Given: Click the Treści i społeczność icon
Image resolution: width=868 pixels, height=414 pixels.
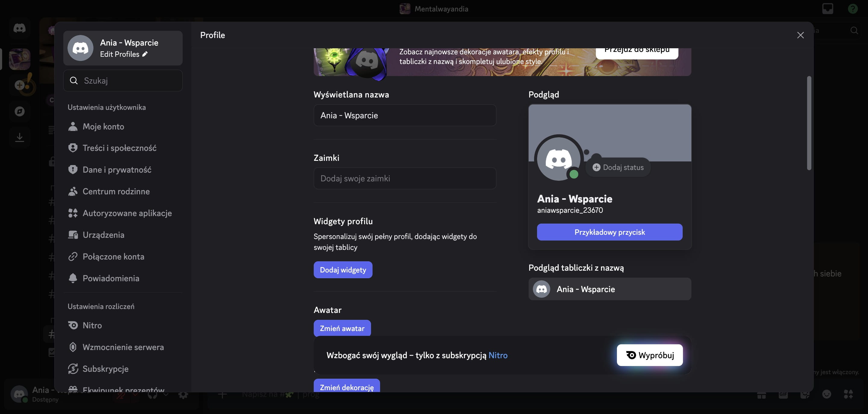Looking at the screenshot, I should [73, 148].
